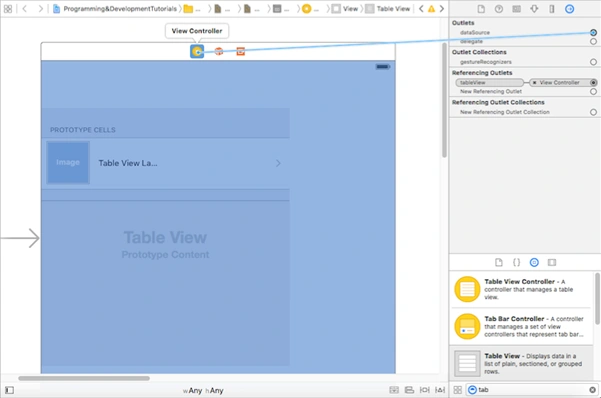Screen dimensions: 601x398
Task: Show the Identity inspector
Action: (x=517, y=8)
